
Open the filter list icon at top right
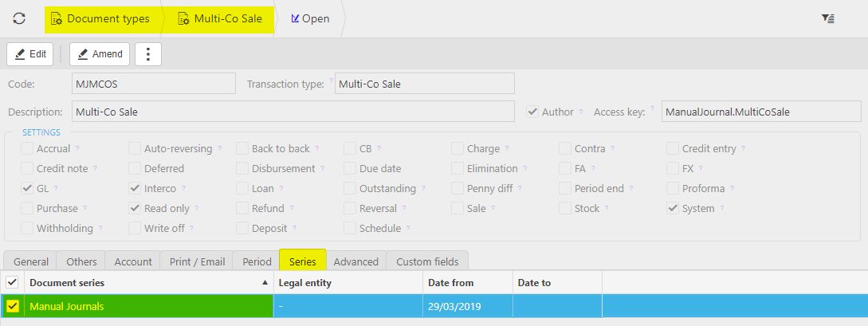[x=828, y=18]
